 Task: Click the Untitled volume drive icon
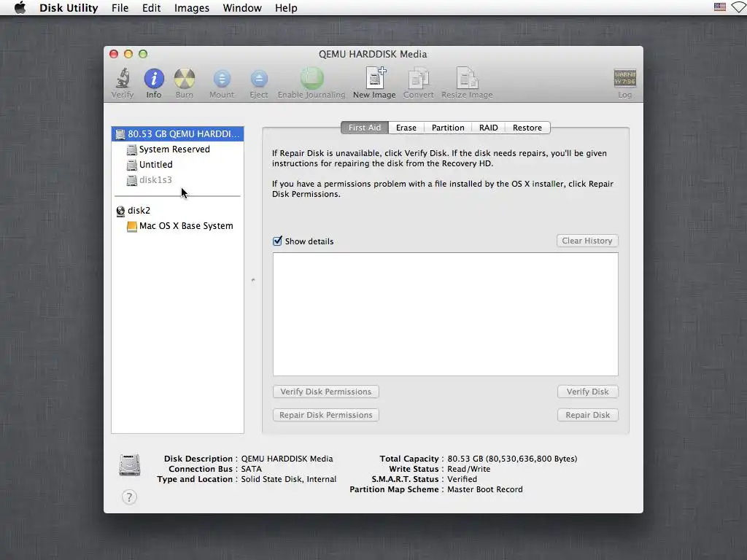click(132, 166)
